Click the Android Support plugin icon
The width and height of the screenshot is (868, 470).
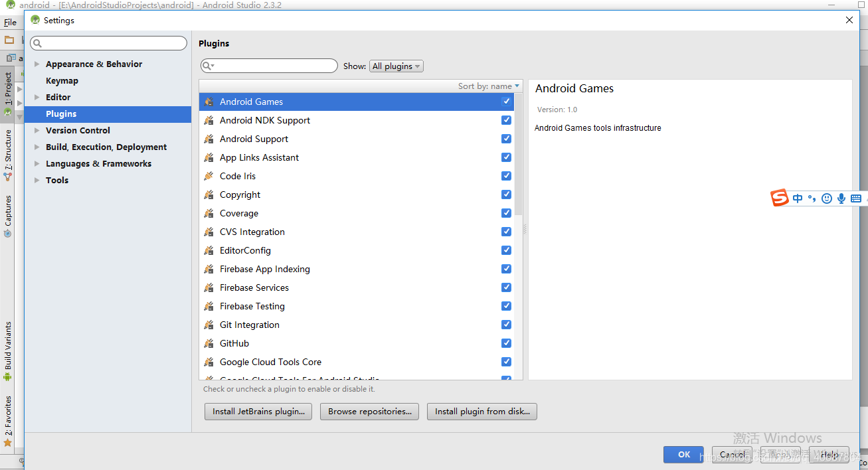point(209,139)
